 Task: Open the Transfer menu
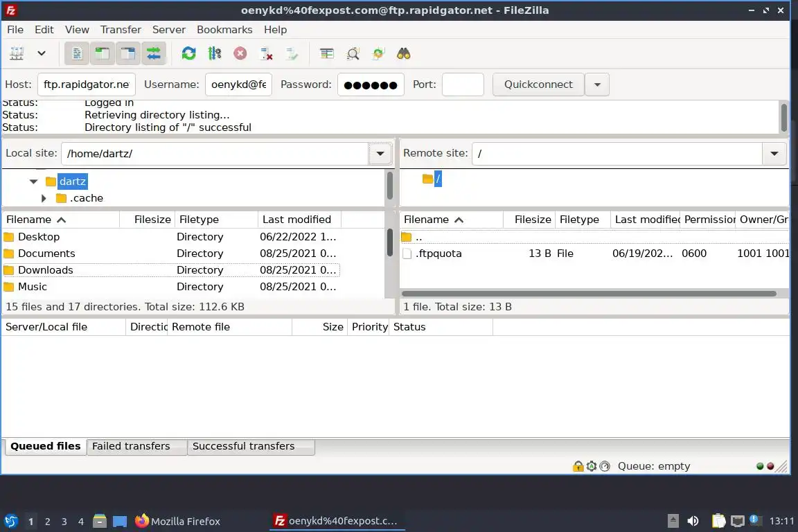(121, 30)
